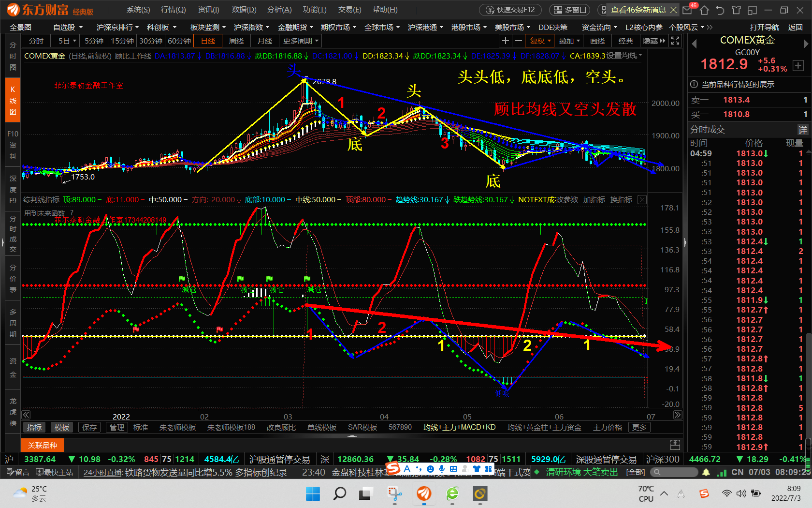Toggle the 模板 button in template bar
Image resolution: width=812 pixels, height=508 pixels.
62,427
